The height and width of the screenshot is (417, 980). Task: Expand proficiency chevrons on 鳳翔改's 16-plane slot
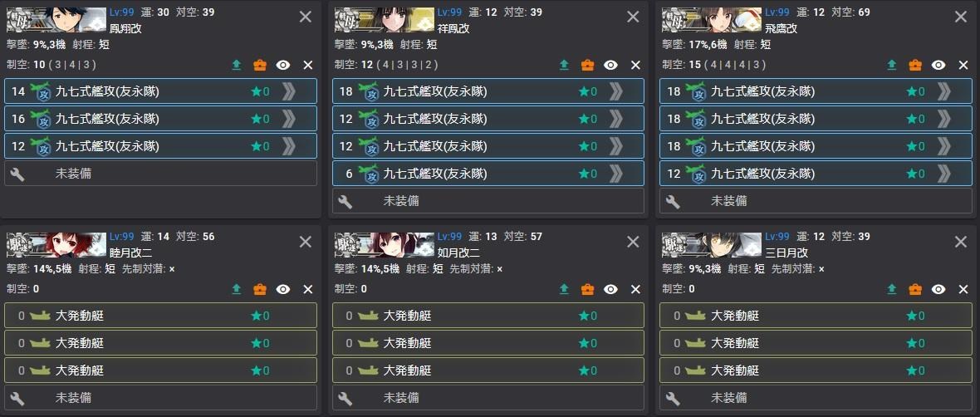tap(288, 119)
